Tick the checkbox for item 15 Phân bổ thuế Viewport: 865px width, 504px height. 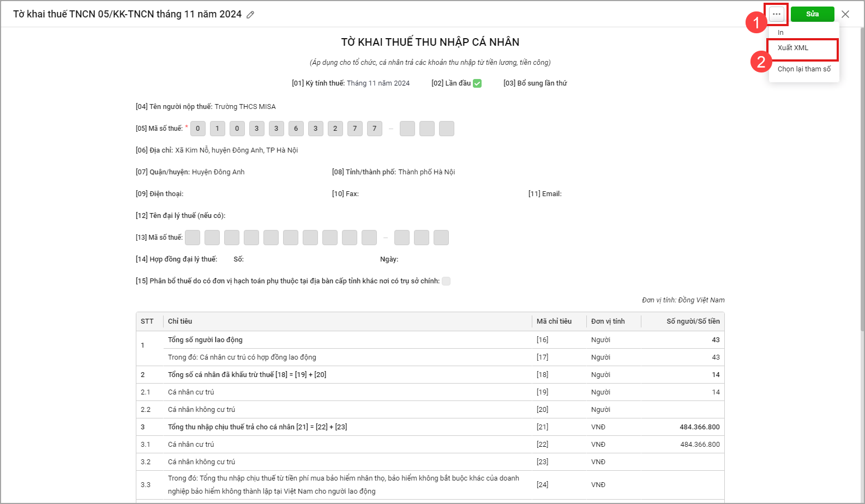click(x=446, y=281)
